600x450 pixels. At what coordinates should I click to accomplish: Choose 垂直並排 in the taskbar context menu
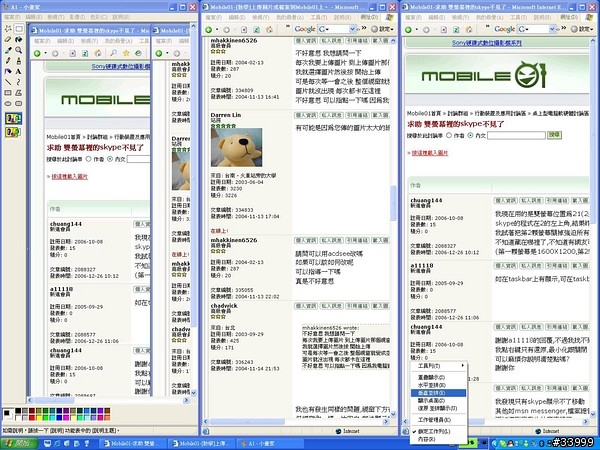pos(438,393)
